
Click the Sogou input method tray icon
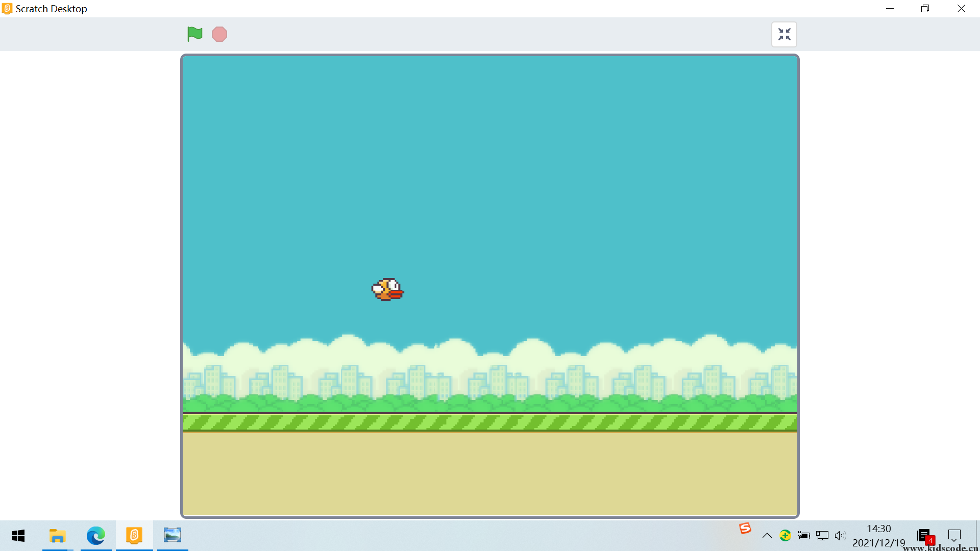(x=745, y=529)
